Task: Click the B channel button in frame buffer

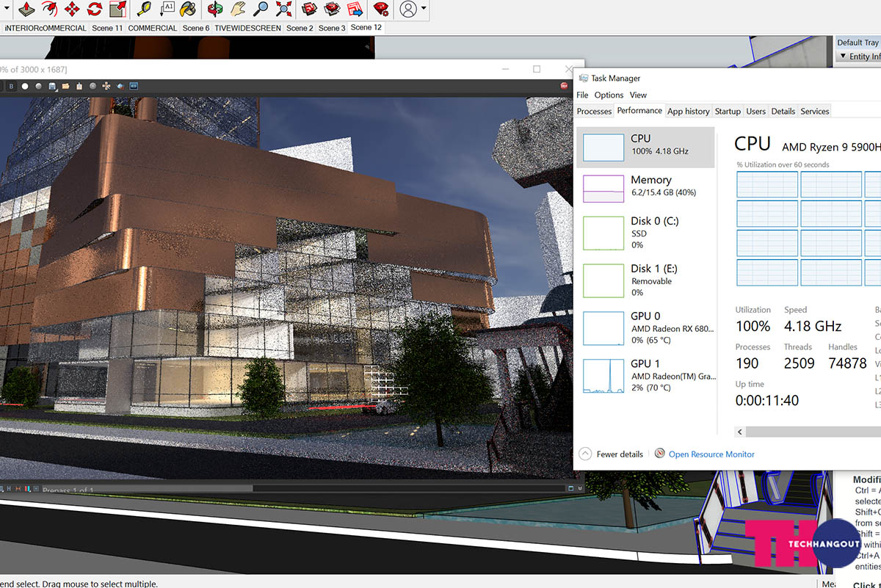Action: click(12, 86)
